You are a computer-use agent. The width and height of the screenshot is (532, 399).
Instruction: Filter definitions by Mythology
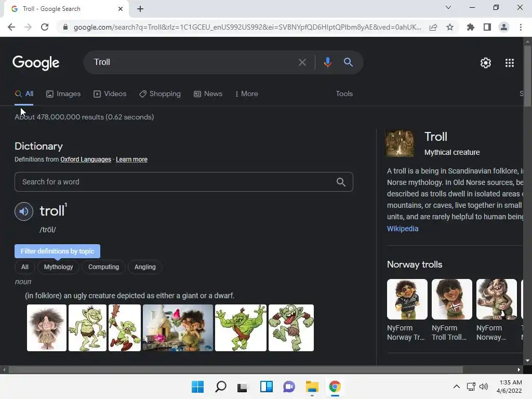58,267
